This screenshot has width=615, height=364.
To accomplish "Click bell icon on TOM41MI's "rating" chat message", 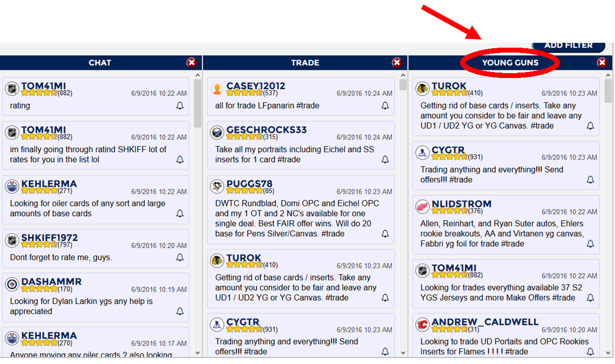I will 180,106.
